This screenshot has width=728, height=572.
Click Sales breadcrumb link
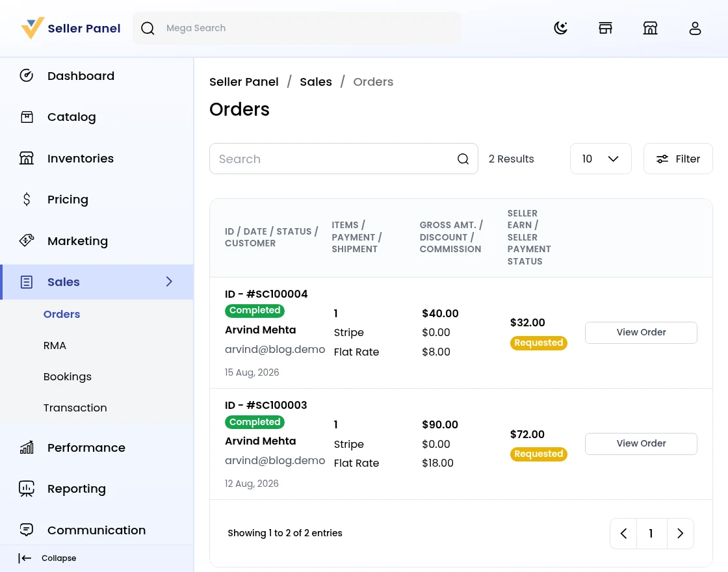click(x=316, y=82)
